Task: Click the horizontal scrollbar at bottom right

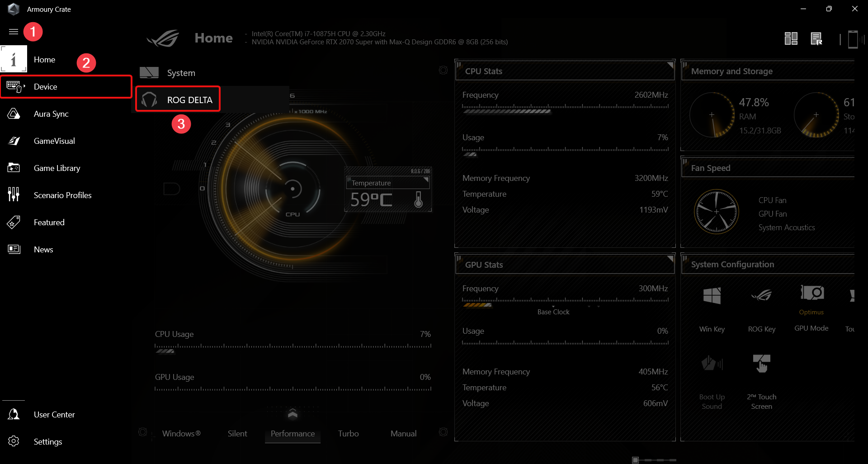Action: tap(654, 460)
